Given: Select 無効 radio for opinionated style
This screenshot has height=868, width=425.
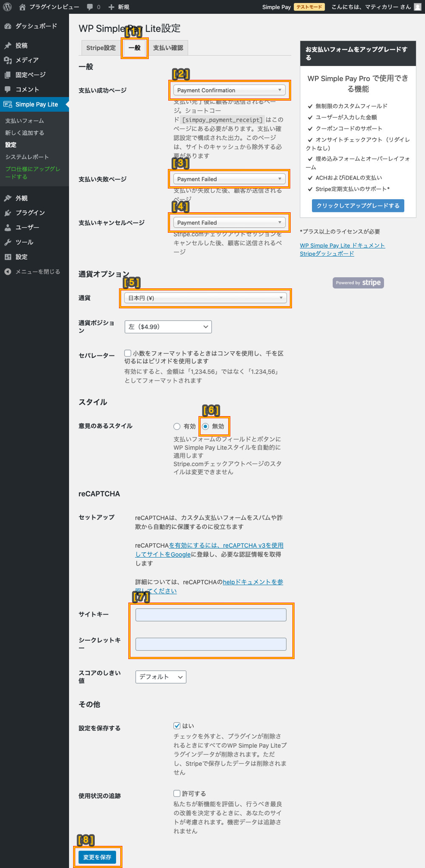Looking at the screenshot, I should click(205, 426).
